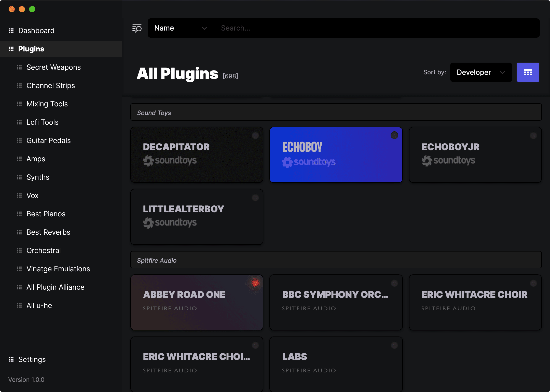Viewport: 550px width, 392px height.
Task: Click the Settings grid icon
Action: pos(11,359)
